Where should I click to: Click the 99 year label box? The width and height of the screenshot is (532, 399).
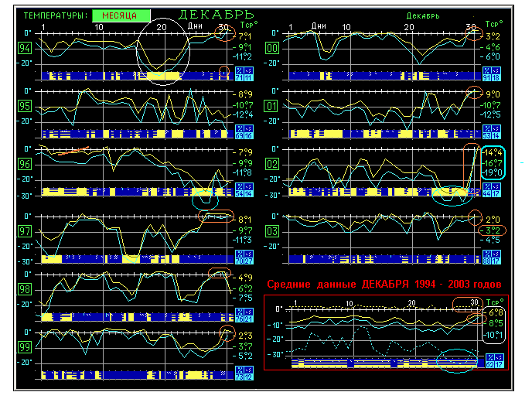click(26, 347)
